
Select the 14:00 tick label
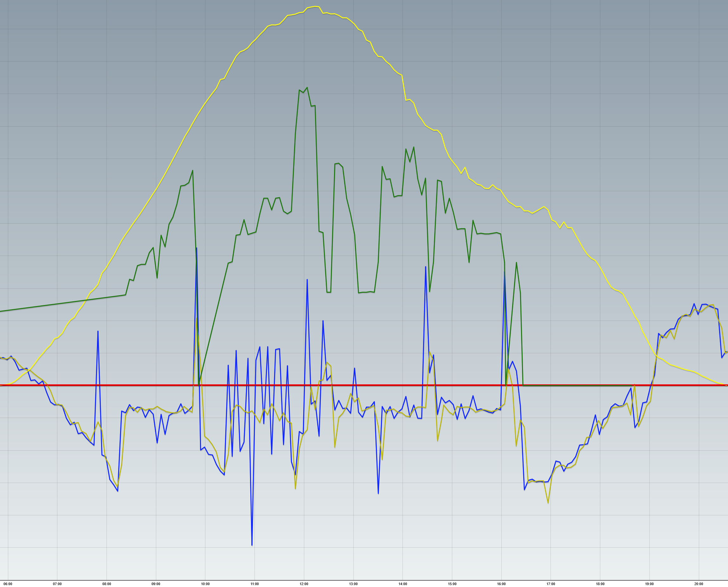point(403,584)
